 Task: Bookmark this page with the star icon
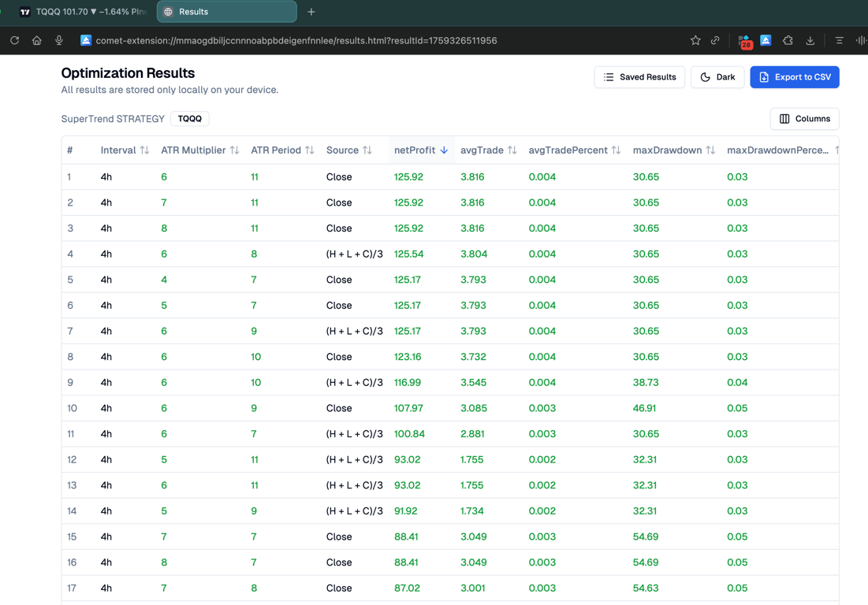(695, 40)
